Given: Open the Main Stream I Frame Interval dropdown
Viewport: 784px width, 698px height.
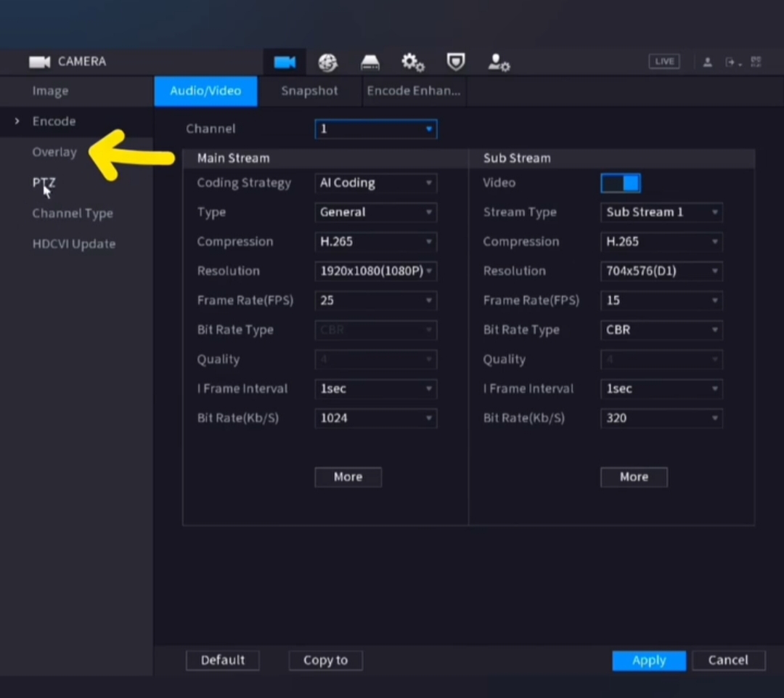Looking at the screenshot, I should 376,389.
